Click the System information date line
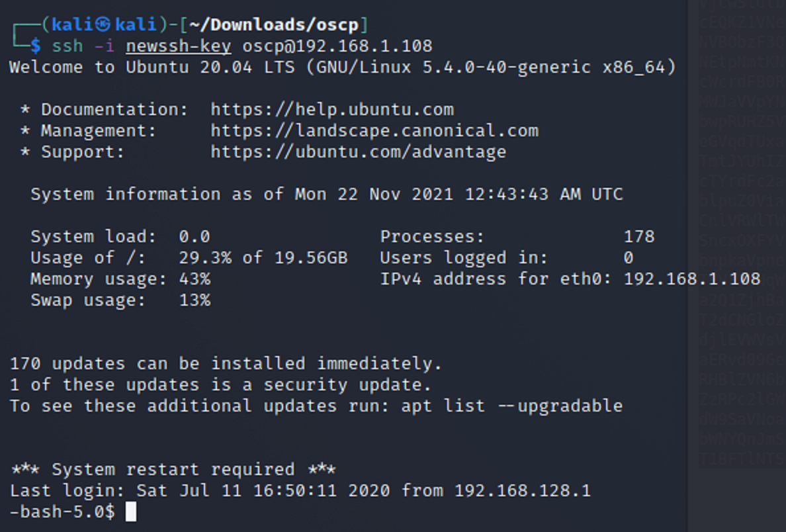 [x=326, y=194]
